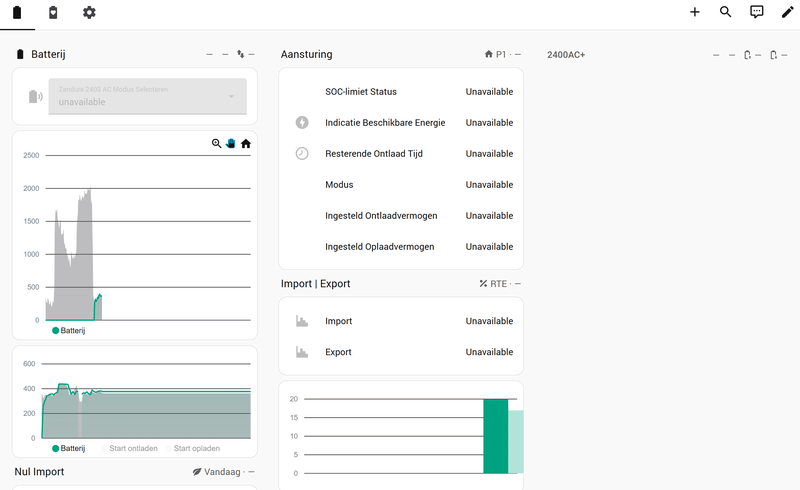This screenshot has width=800, height=490.
Task: Toggle the Batterij series in the upper chart legend
Action: [x=72, y=330]
